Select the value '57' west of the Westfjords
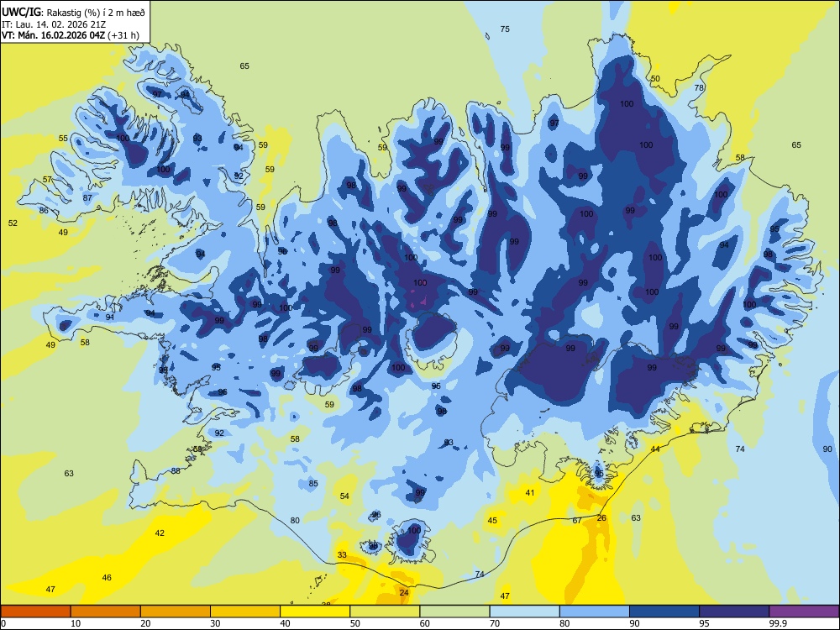840x630 pixels. 47,180
